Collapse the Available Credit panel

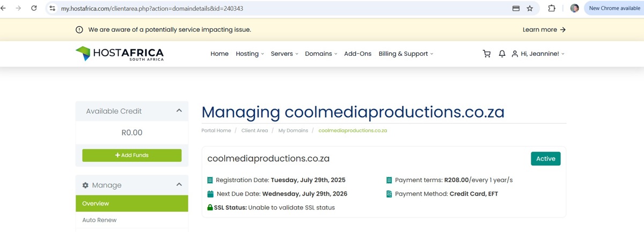coord(179,111)
